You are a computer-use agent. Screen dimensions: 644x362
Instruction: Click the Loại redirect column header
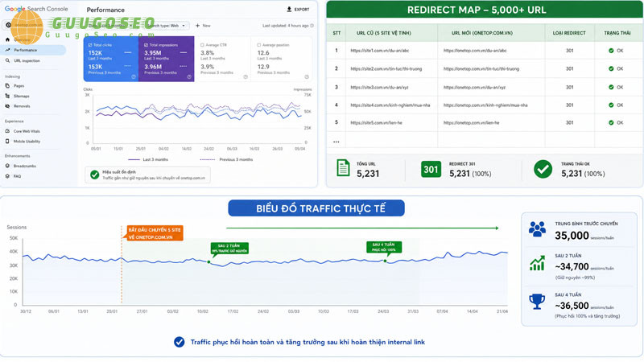pos(569,33)
